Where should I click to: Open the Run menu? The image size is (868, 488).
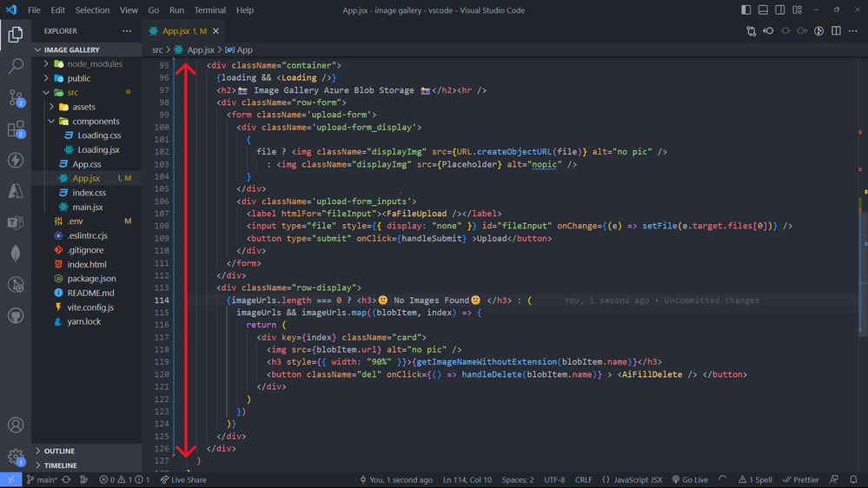176,10
